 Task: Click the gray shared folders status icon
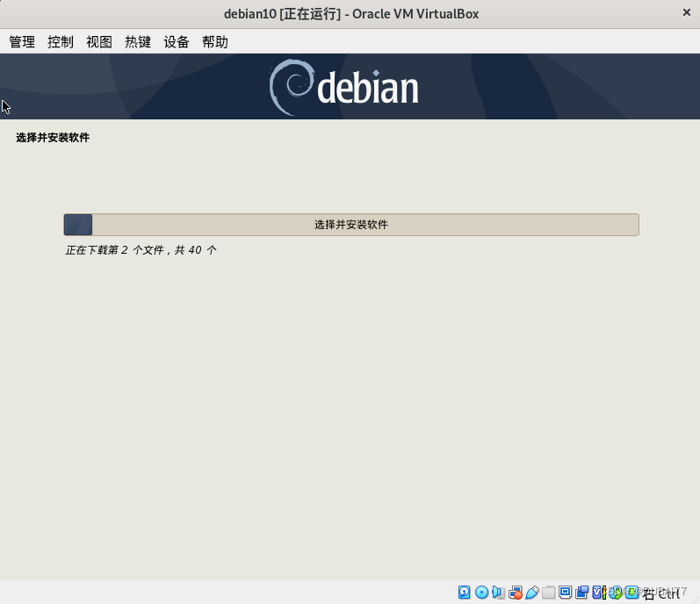pos(548,593)
